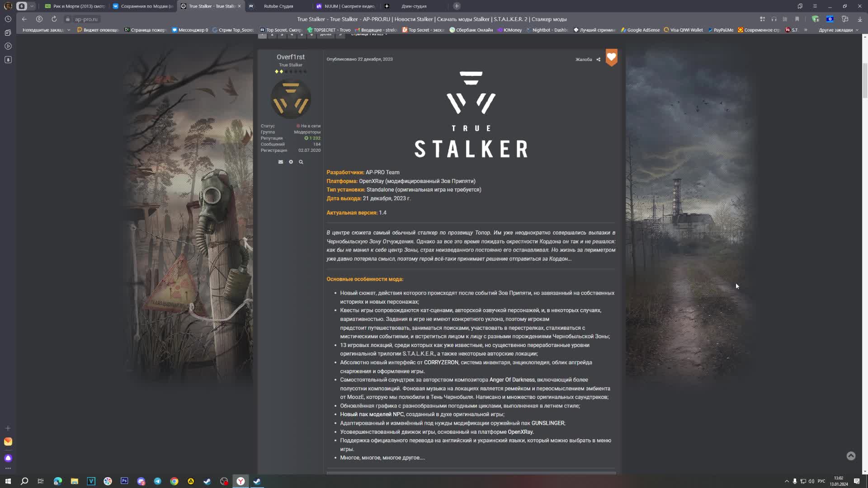
Task: Click the page vertical scrollbar thumb
Action: [x=865, y=80]
